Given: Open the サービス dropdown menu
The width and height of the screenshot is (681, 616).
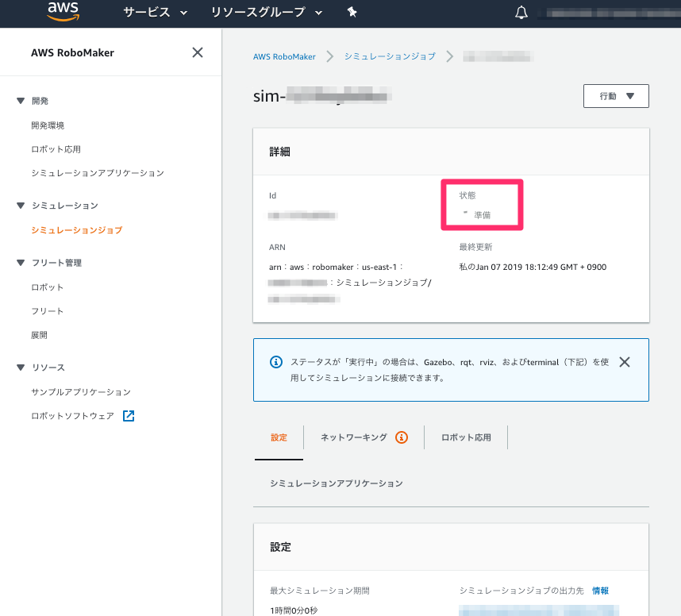Looking at the screenshot, I should click(x=148, y=12).
